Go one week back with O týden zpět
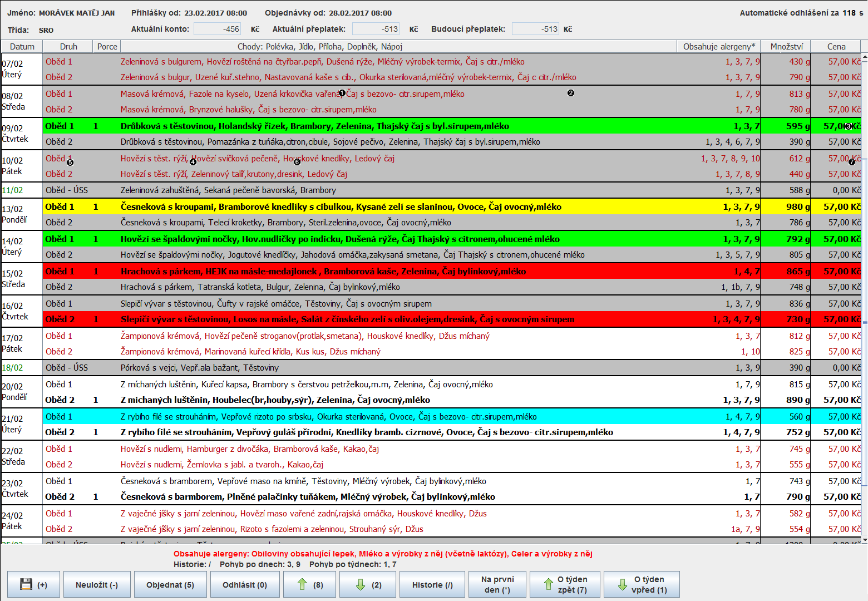This screenshot has width=868, height=601. [565, 584]
